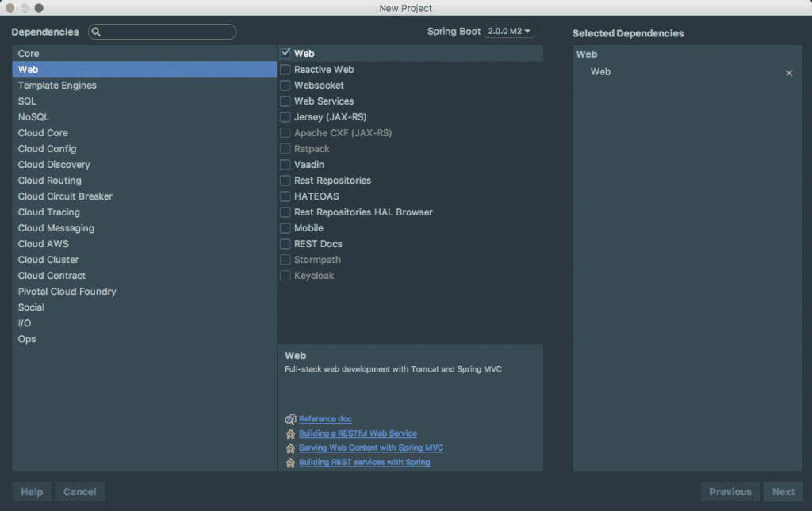Click the Reference doc icon

click(290, 419)
